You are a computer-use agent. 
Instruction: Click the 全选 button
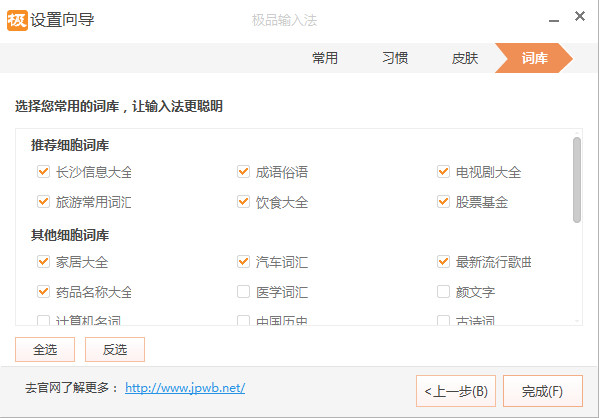45,349
